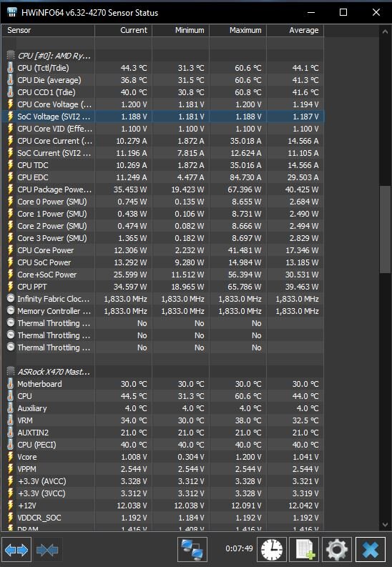
Task: Select the Infinity Fabric Clock row
Action: (162, 299)
